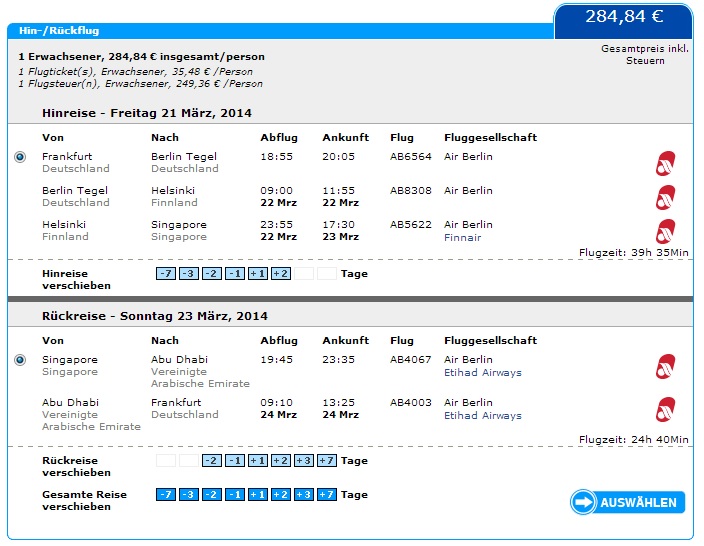Click flight number AB8308

410,190
